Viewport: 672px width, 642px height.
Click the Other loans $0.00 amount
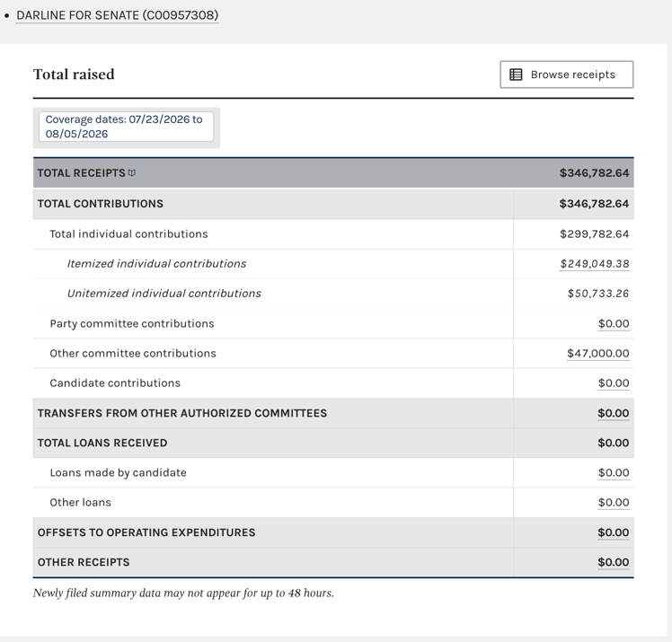click(x=614, y=503)
